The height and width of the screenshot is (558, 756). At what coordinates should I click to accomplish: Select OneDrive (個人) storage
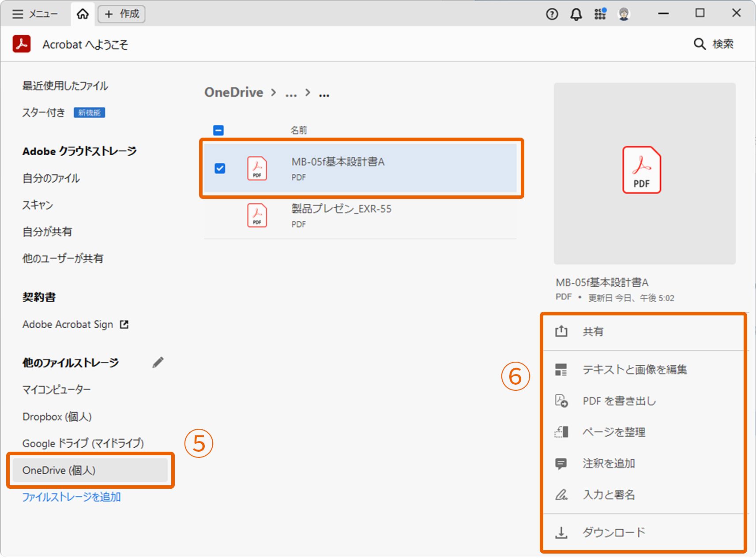[x=90, y=470]
